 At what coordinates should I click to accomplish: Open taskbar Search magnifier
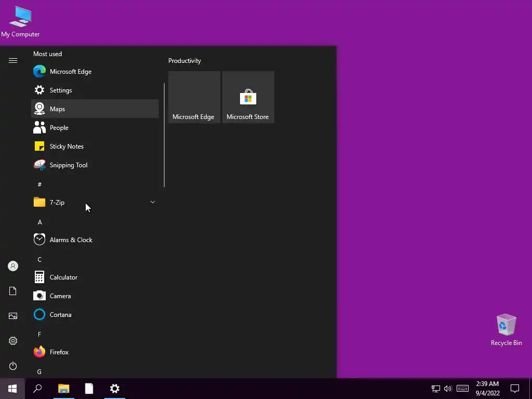pos(37,389)
